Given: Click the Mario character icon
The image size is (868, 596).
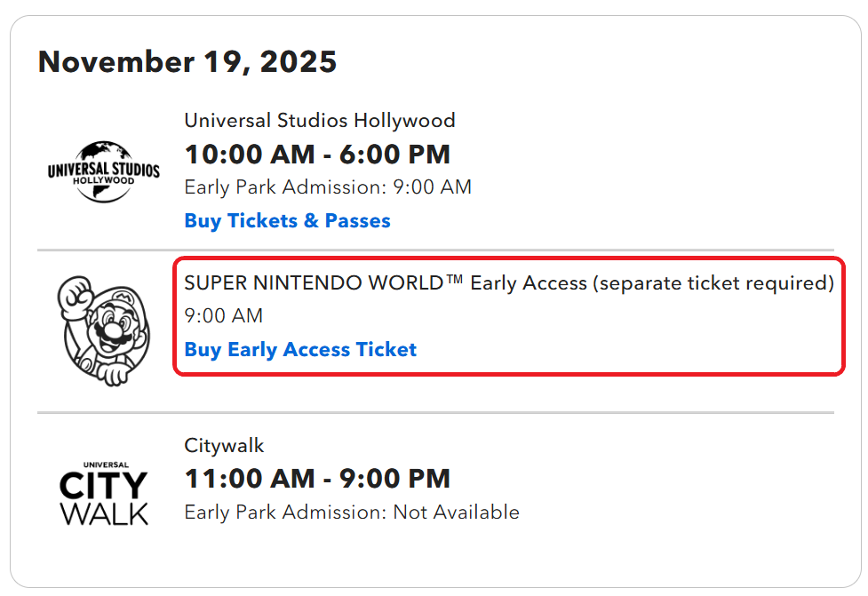Looking at the screenshot, I should (x=104, y=331).
